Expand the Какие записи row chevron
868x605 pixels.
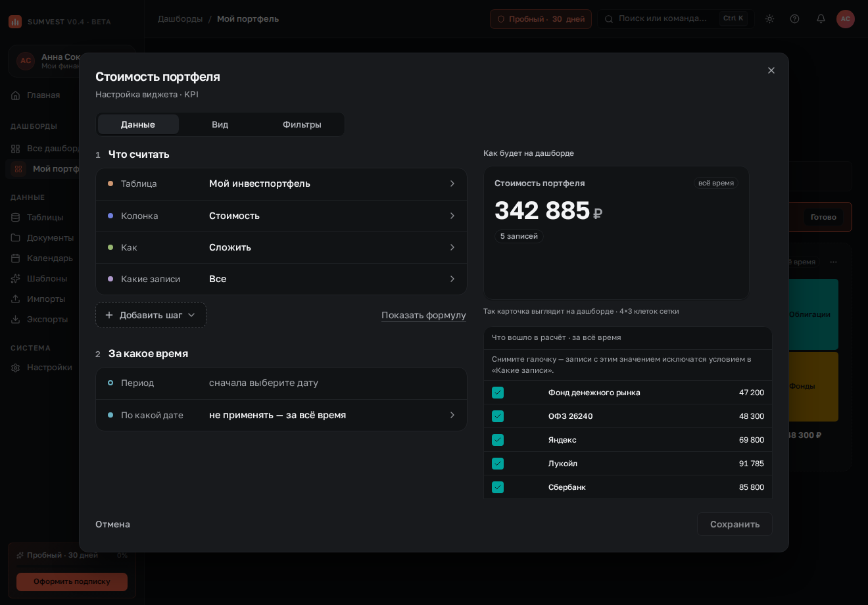point(452,279)
